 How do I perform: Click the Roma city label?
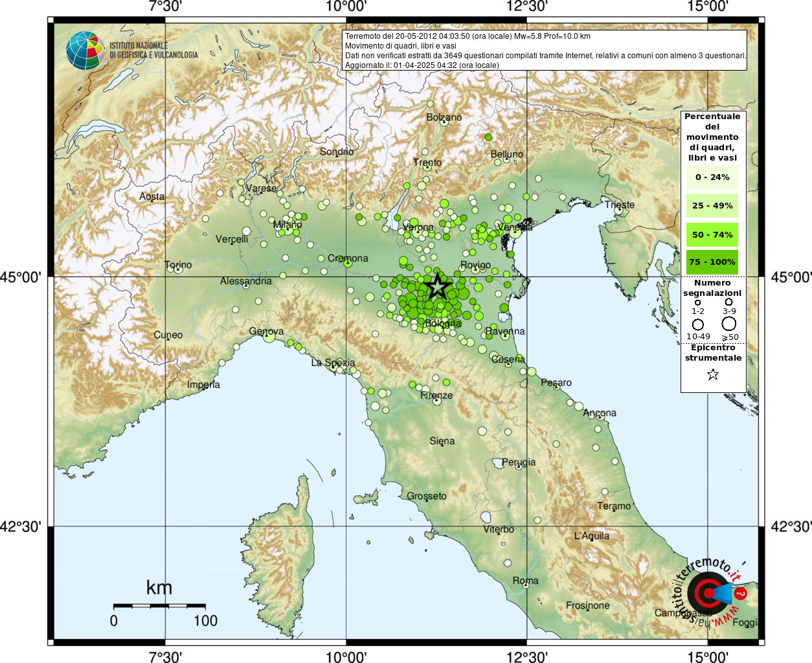(x=525, y=581)
